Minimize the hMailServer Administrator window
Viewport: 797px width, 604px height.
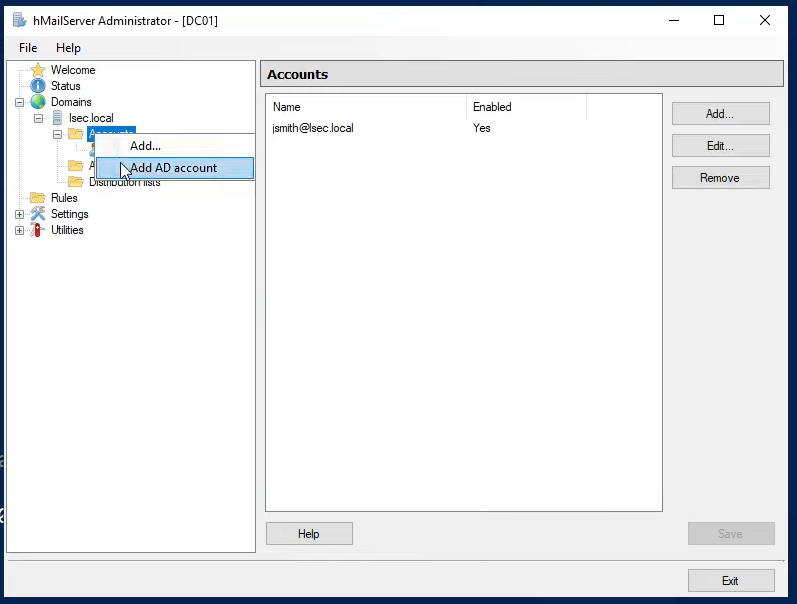674,20
